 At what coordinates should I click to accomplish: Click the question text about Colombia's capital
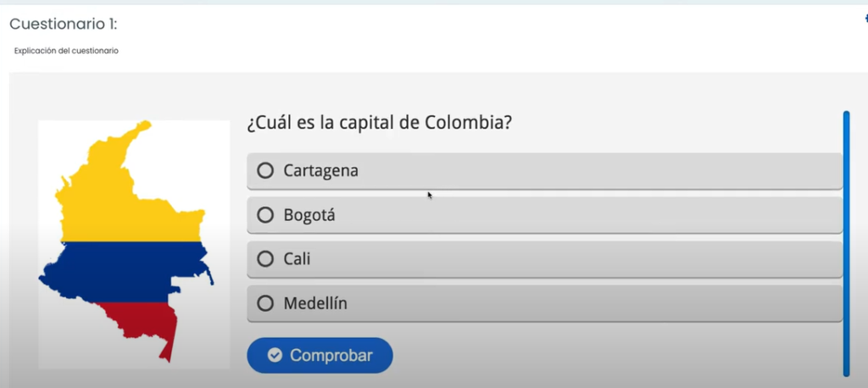click(x=379, y=123)
